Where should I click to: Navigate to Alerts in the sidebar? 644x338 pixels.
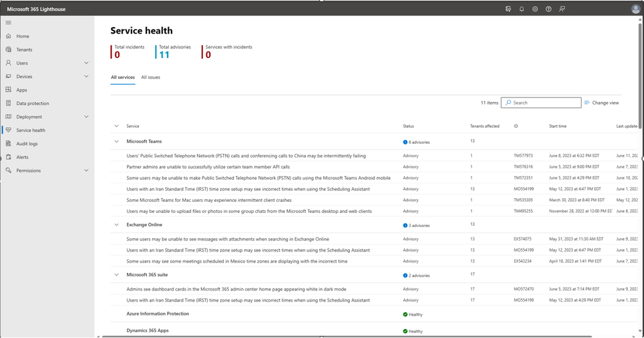point(22,157)
